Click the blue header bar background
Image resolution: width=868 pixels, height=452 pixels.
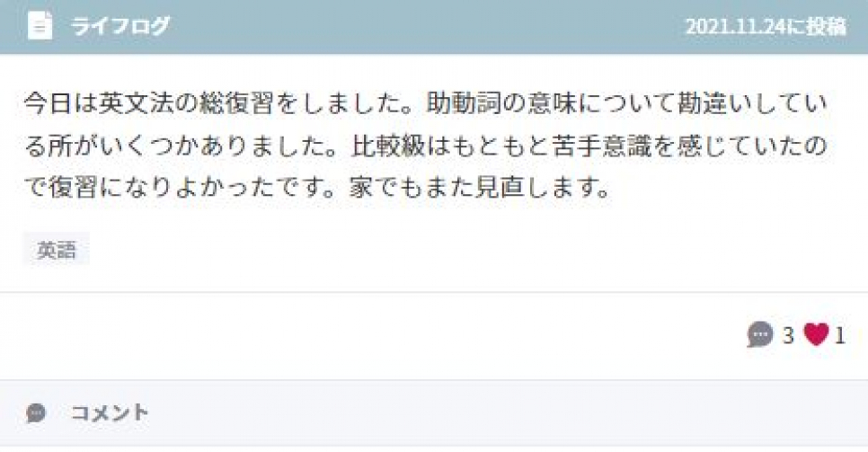click(x=434, y=26)
